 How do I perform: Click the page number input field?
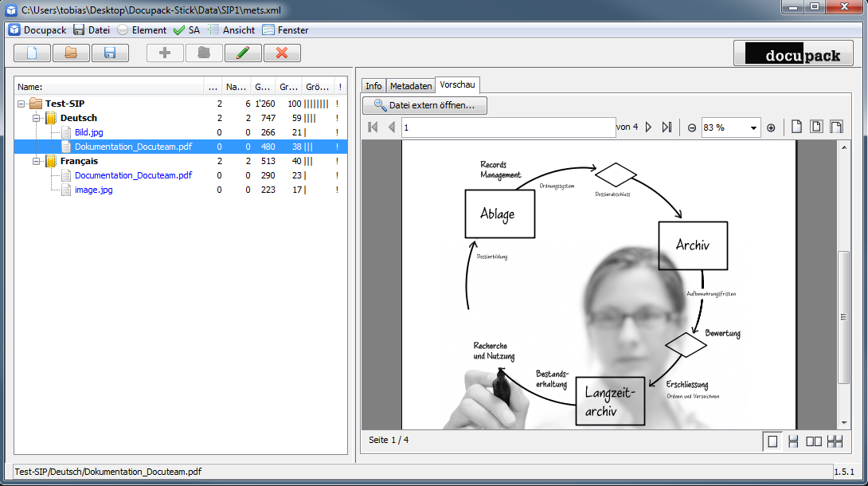pyautogui.click(x=508, y=127)
